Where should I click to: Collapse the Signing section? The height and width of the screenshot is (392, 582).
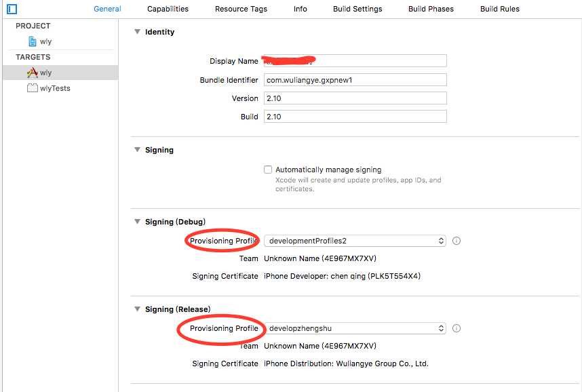[137, 150]
